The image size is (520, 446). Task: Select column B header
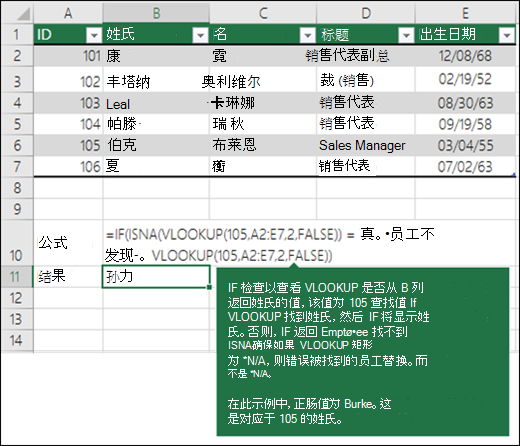tap(156, 13)
